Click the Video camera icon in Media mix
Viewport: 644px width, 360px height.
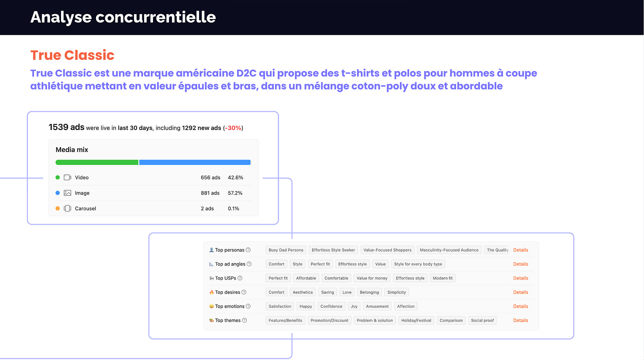pyautogui.click(x=67, y=177)
